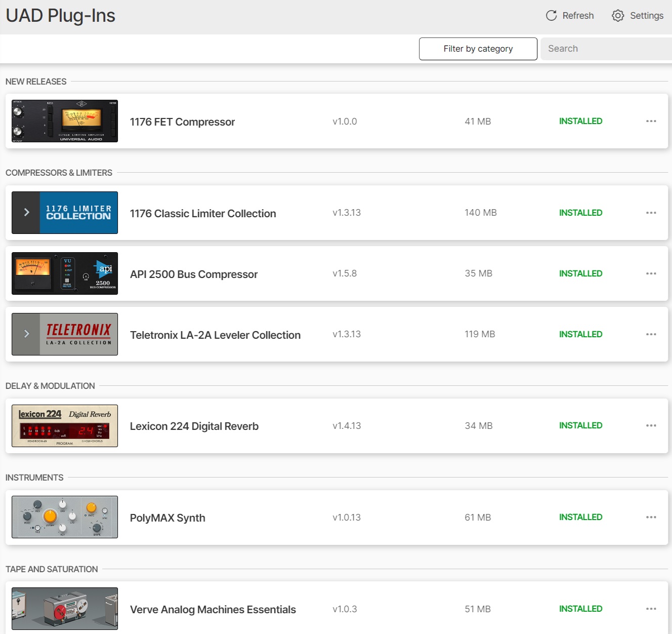
Task: Click the TAPE AND SATURATION section header
Action: 52,569
